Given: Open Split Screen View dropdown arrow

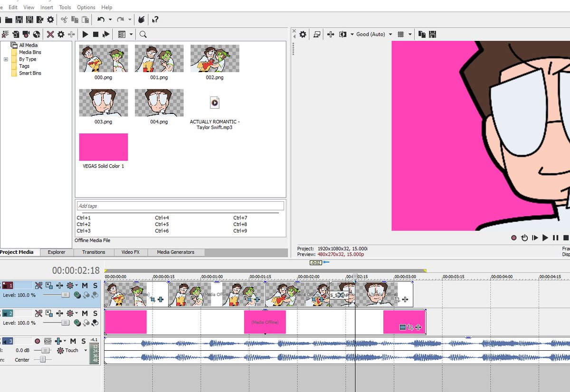Looking at the screenshot, I should 352,34.
